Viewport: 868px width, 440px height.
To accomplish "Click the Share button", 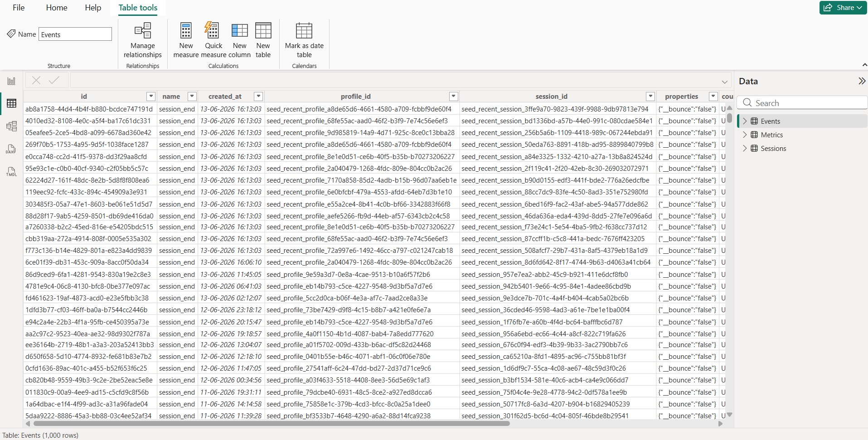I will [843, 8].
